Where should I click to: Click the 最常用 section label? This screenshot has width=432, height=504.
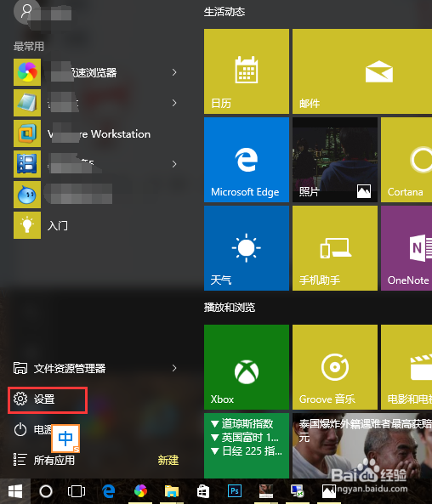point(29,46)
